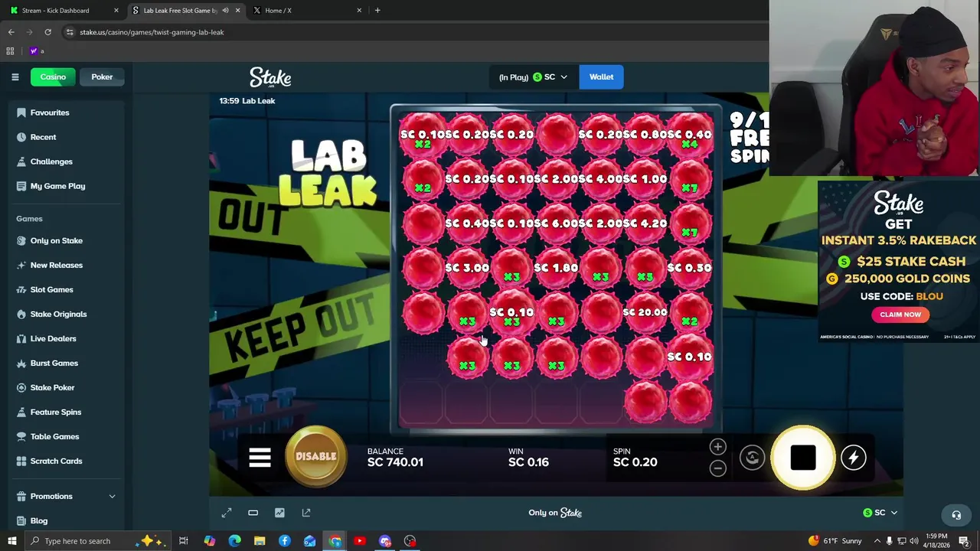Open the autoplay spin settings
The width and height of the screenshot is (980, 551).
tap(752, 458)
